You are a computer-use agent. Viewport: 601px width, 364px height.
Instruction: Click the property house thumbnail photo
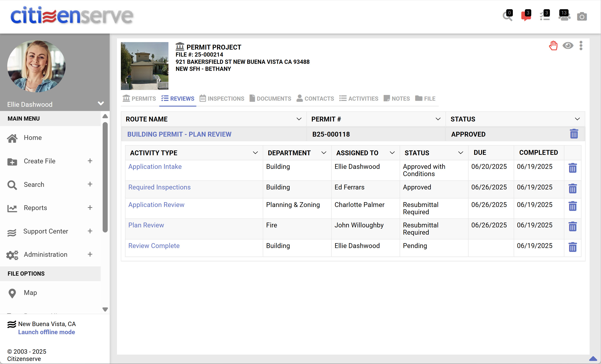(x=144, y=66)
